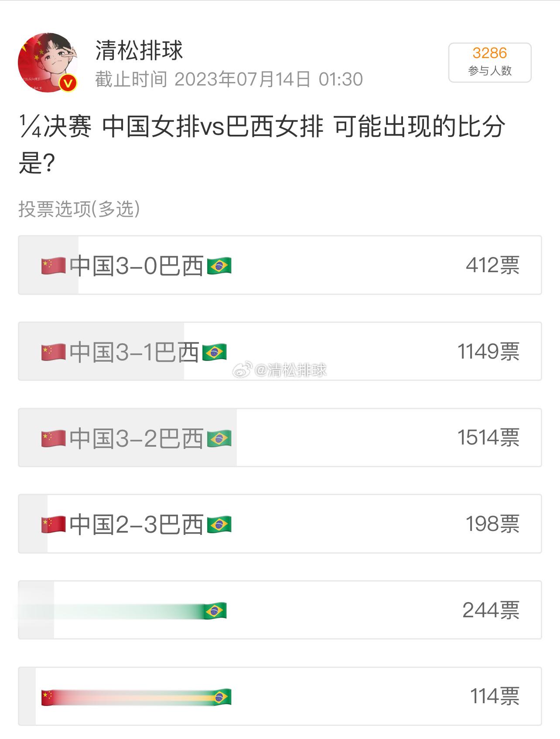The width and height of the screenshot is (560, 739).
Task: Click the @清松排球 Weibo watermark
Action: (x=279, y=370)
